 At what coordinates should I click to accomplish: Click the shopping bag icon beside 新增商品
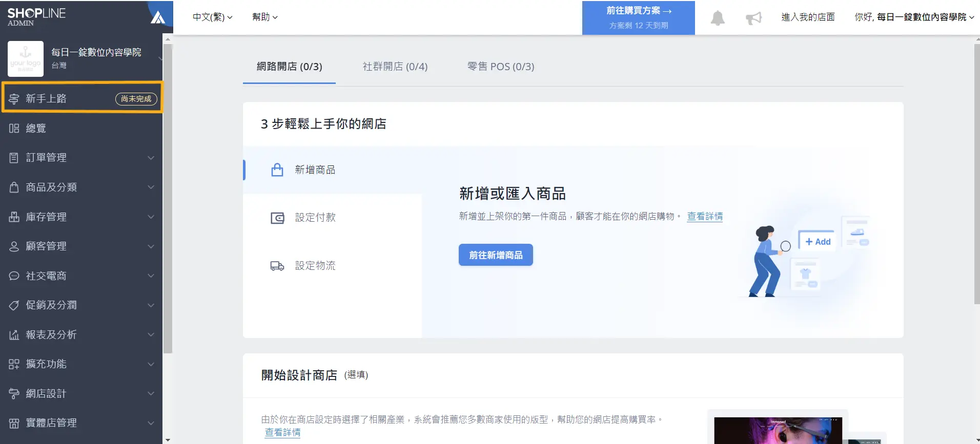(277, 170)
